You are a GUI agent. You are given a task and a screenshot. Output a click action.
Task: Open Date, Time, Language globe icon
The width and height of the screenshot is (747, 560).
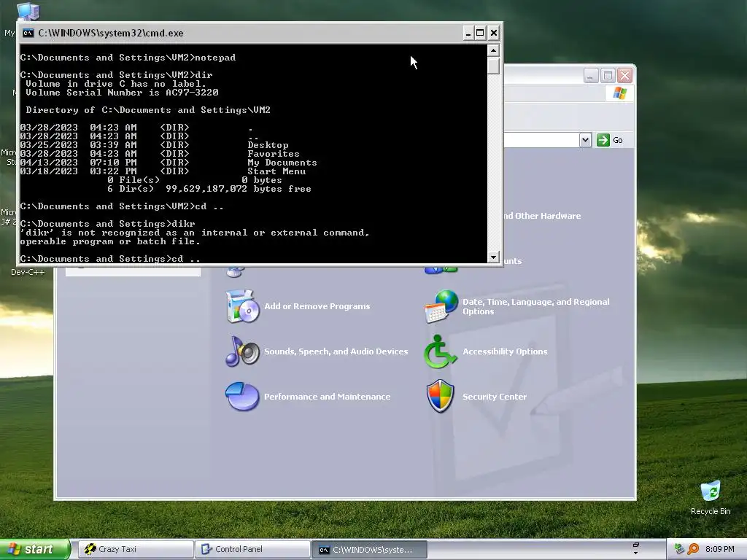click(x=441, y=306)
